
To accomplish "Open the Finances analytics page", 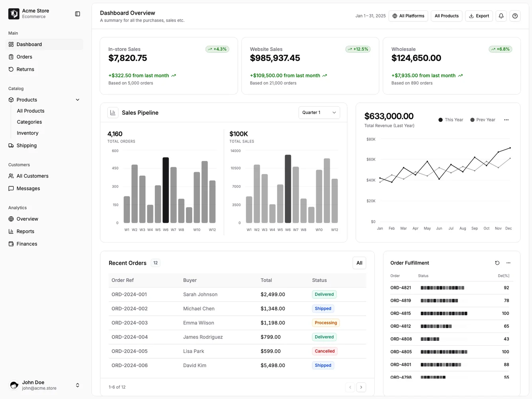I will (x=27, y=244).
